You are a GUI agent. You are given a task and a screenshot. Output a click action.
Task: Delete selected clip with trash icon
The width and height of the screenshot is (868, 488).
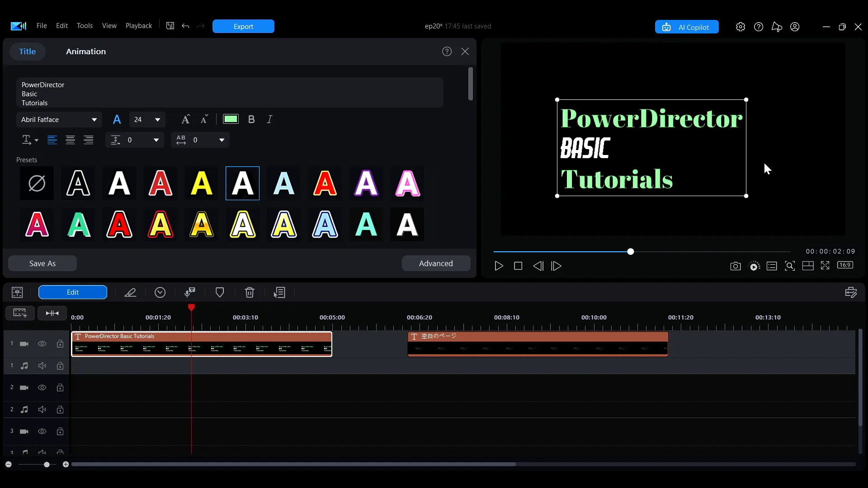tap(250, 293)
